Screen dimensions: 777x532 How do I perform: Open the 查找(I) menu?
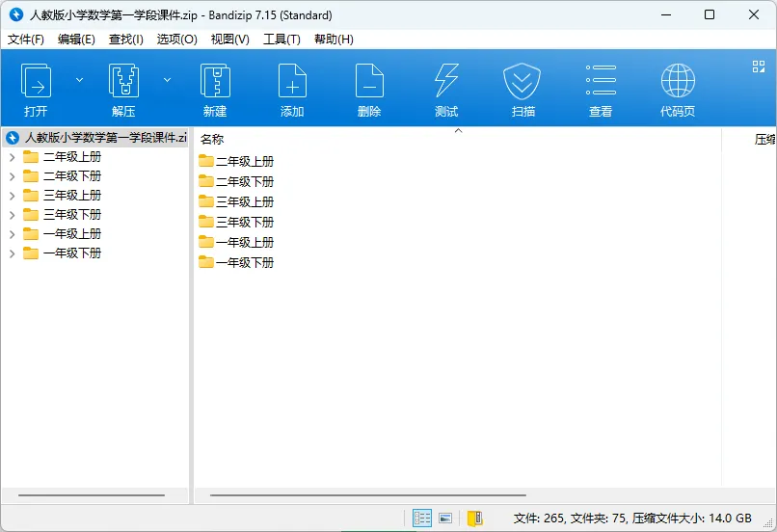point(126,40)
